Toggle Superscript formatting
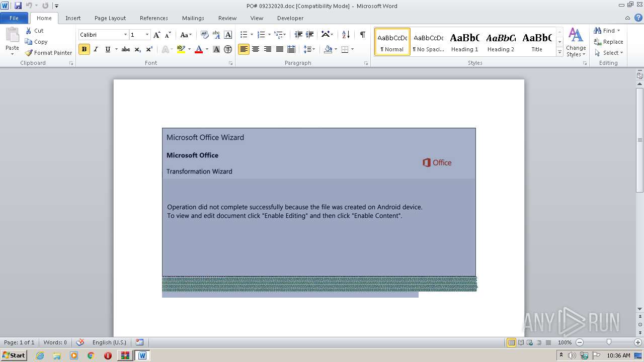 [149, 49]
